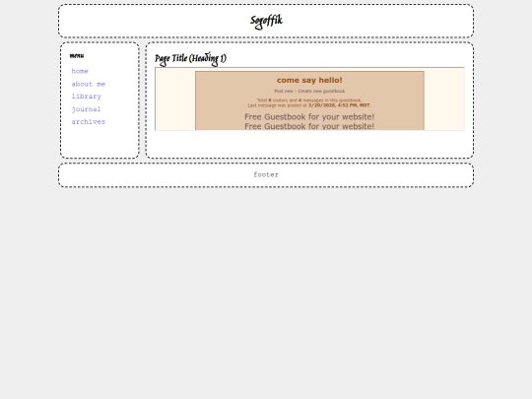Image resolution: width=532 pixels, height=399 pixels.
Task: Click the last message date 3/20/2026 text
Action: coord(339,105)
